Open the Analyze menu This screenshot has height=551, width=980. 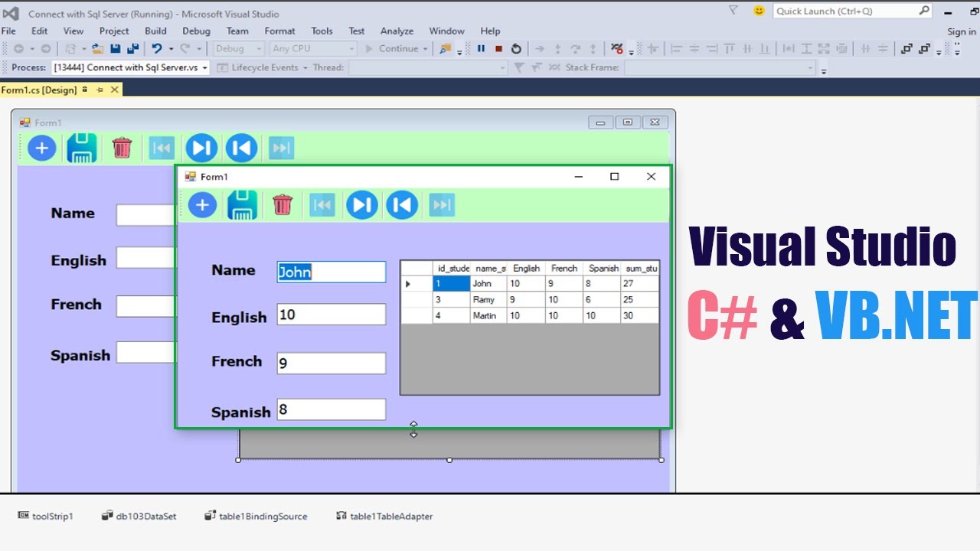click(x=397, y=31)
